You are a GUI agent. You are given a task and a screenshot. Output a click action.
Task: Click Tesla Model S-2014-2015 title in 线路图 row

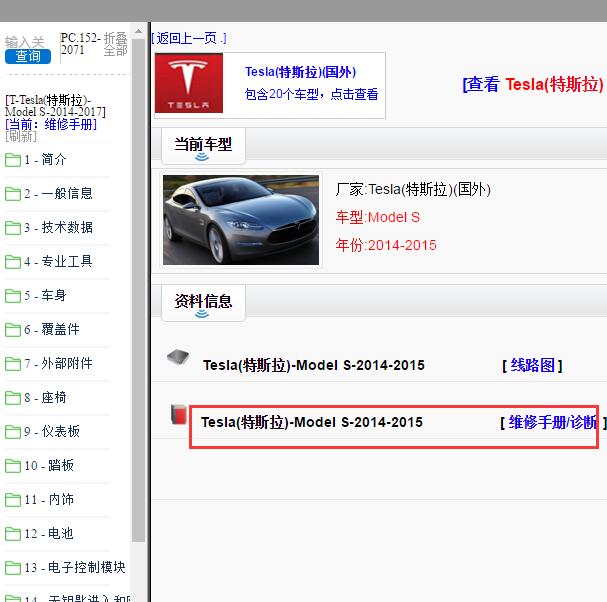[314, 365]
